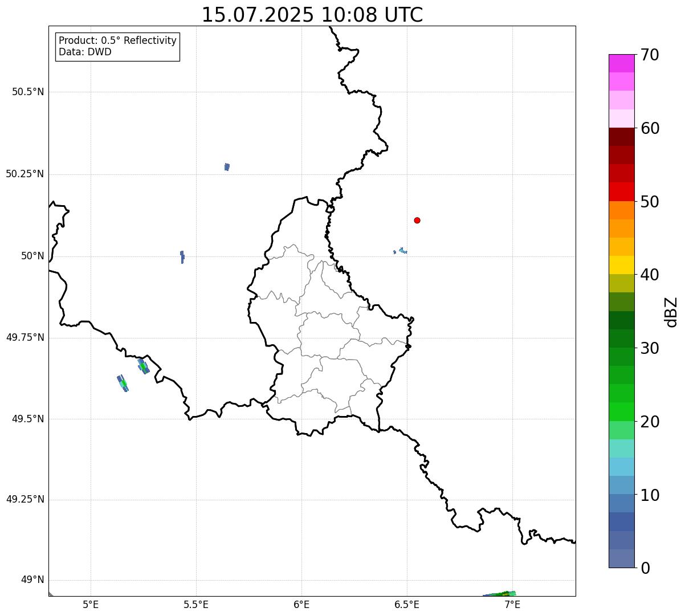685x616 pixels.
Task: Click the colorbar tick label 10
Action: 650,495
